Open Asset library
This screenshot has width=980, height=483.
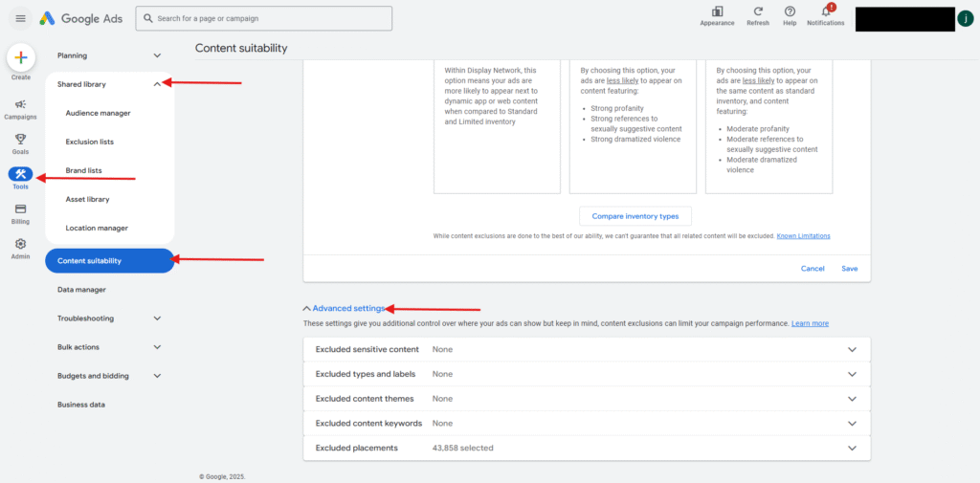point(87,199)
